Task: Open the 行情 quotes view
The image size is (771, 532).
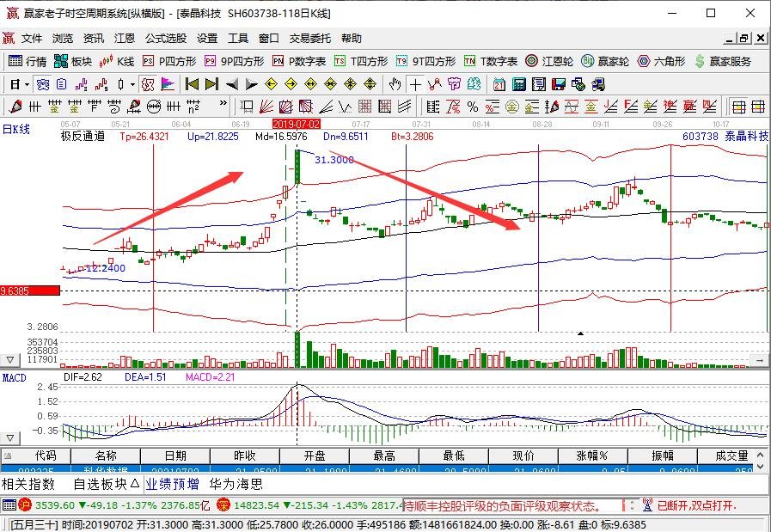Action: point(28,62)
